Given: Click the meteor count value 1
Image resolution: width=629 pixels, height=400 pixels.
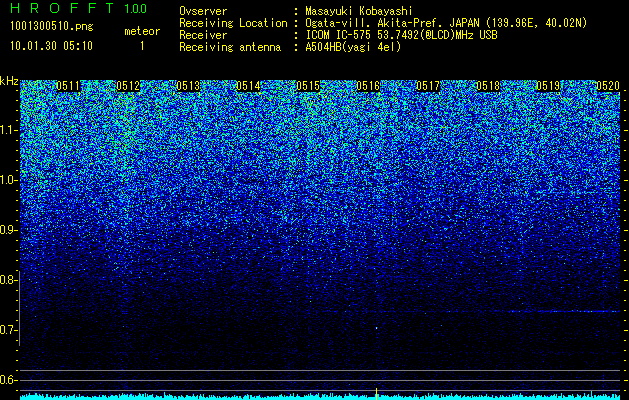Looking at the screenshot, I should [x=142, y=46].
